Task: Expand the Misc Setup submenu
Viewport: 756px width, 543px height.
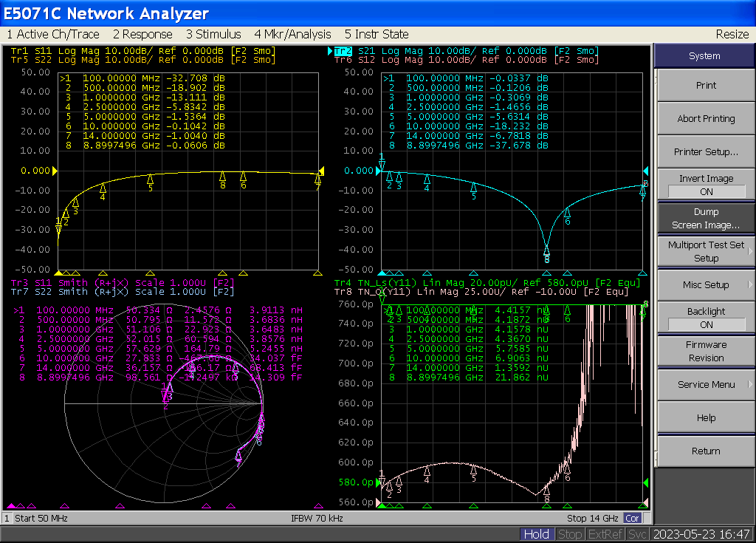Action: coord(706,284)
